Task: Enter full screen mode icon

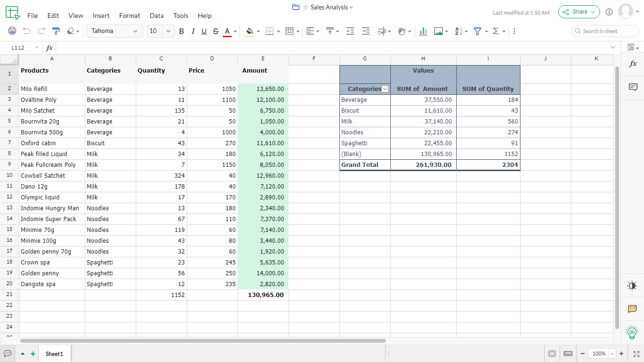Action: pyautogui.click(x=636, y=354)
